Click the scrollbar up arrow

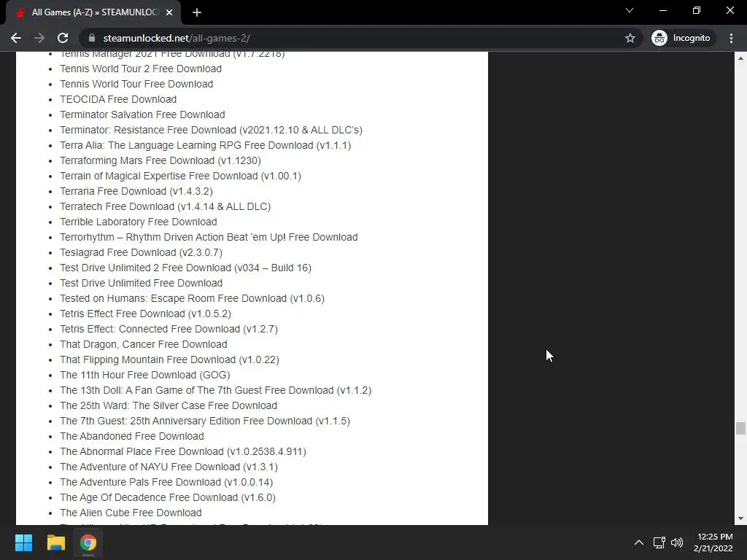740,58
